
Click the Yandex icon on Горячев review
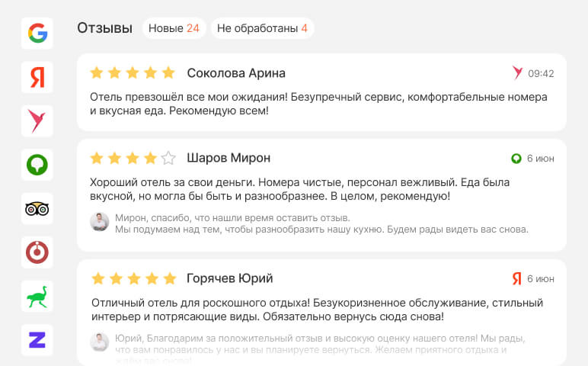pos(517,278)
